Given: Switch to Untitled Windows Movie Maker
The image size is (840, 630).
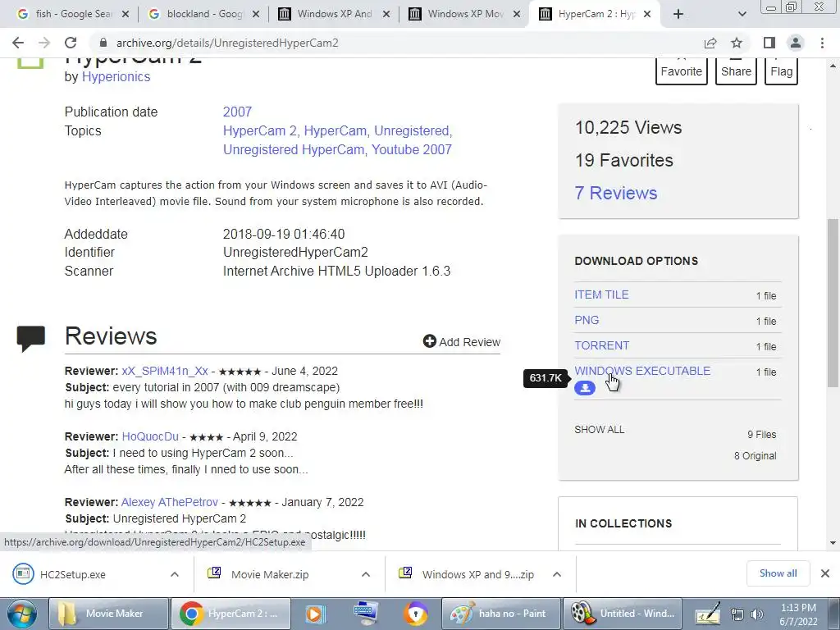Looking at the screenshot, I should [623, 614].
